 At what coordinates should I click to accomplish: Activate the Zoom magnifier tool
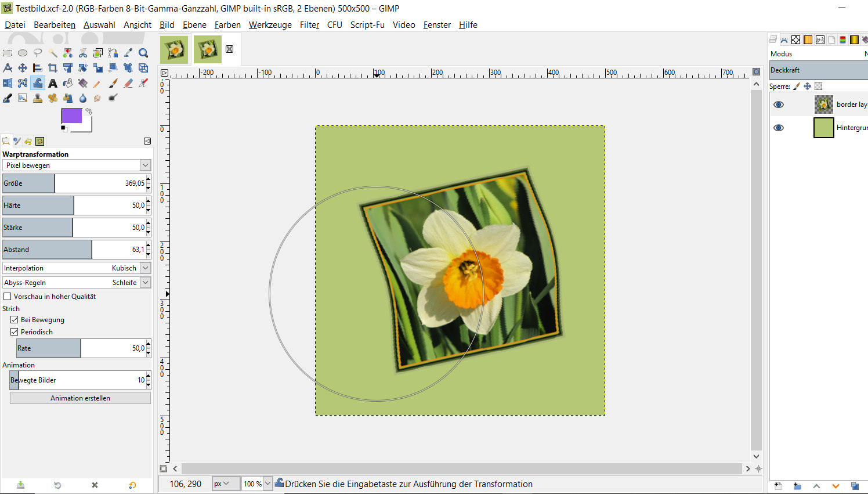(x=143, y=53)
